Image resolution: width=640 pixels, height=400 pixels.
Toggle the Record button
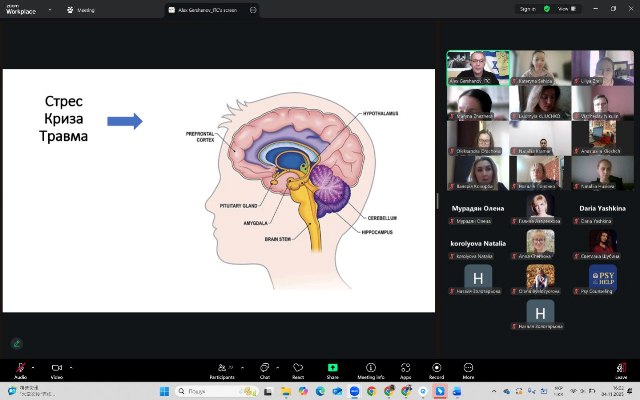(436, 368)
